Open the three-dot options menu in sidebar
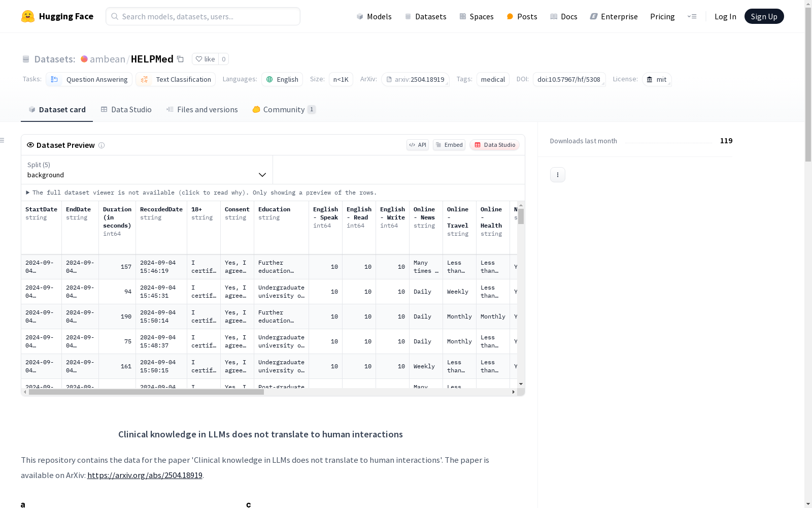This screenshot has height=508, width=812. [557, 175]
